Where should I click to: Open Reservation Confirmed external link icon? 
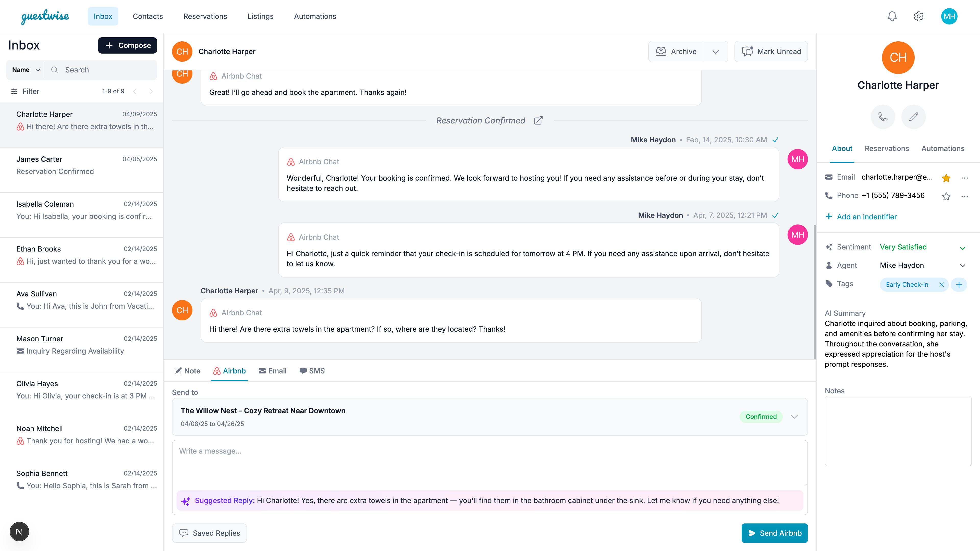pos(538,121)
